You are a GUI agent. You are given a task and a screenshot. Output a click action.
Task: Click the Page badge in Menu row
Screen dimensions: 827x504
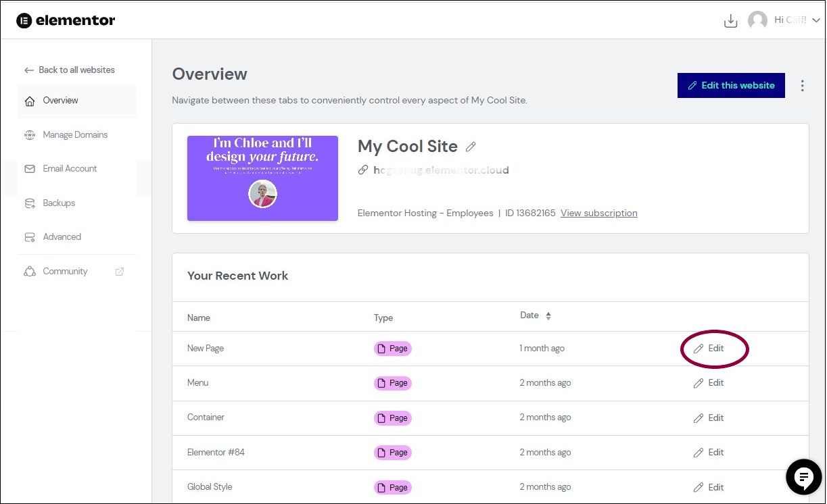[x=393, y=383]
